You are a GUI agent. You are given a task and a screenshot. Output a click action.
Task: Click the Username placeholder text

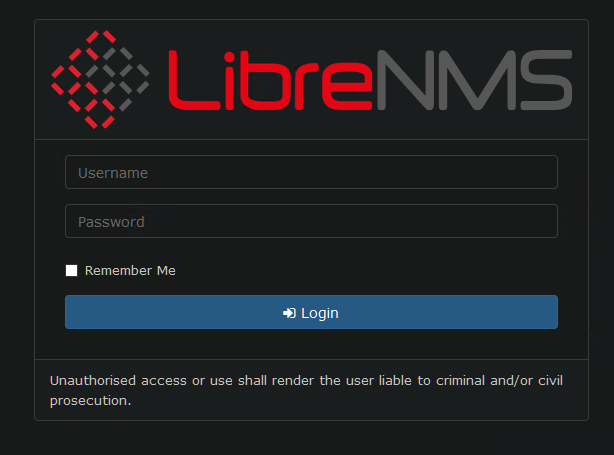tap(113, 173)
